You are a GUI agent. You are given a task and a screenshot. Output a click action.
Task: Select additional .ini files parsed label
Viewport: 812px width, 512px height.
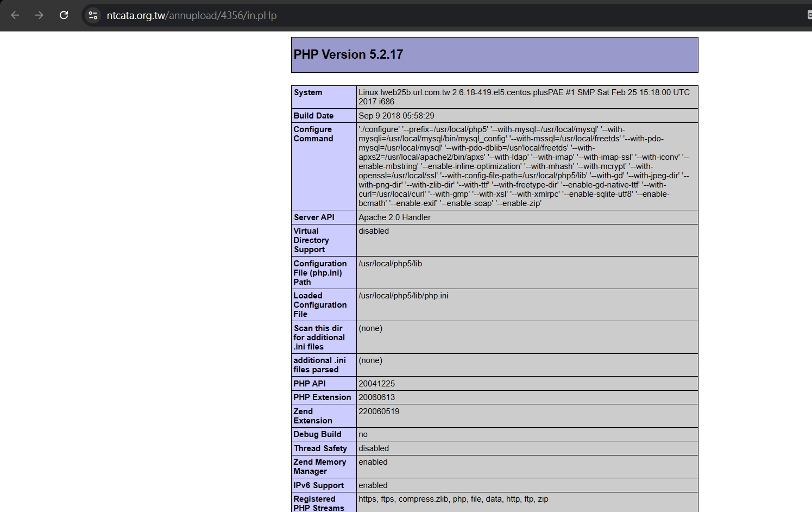pyautogui.click(x=319, y=365)
